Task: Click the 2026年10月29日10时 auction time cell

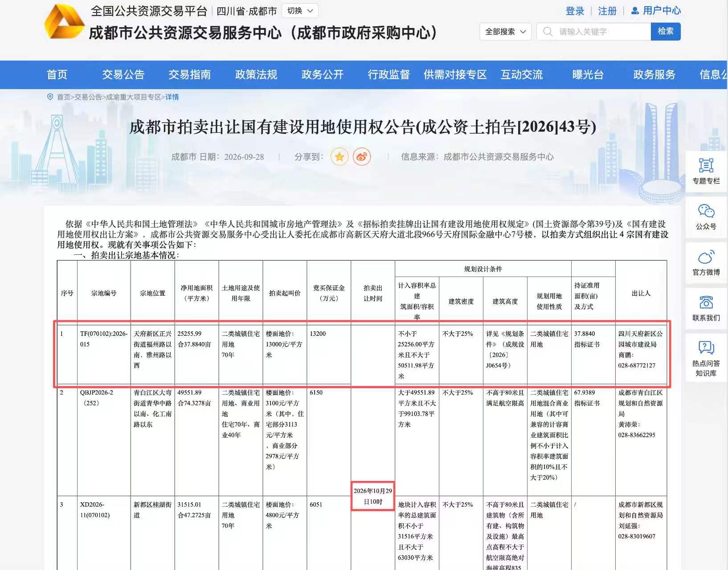Action: pyautogui.click(x=373, y=496)
